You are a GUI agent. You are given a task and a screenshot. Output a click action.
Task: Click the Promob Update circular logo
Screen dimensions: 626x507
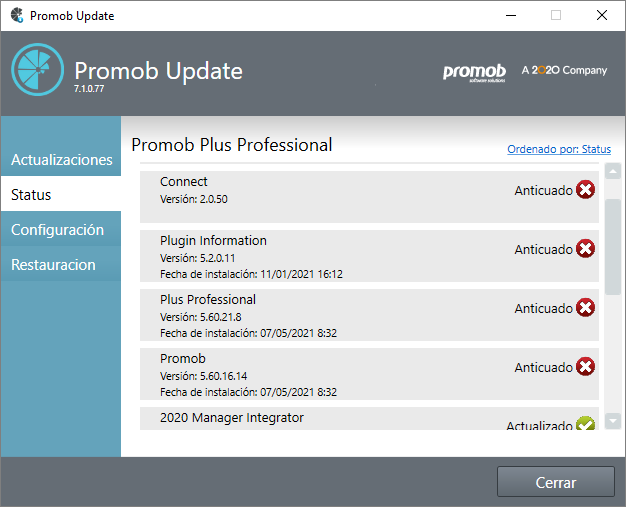click(x=38, y=69)
